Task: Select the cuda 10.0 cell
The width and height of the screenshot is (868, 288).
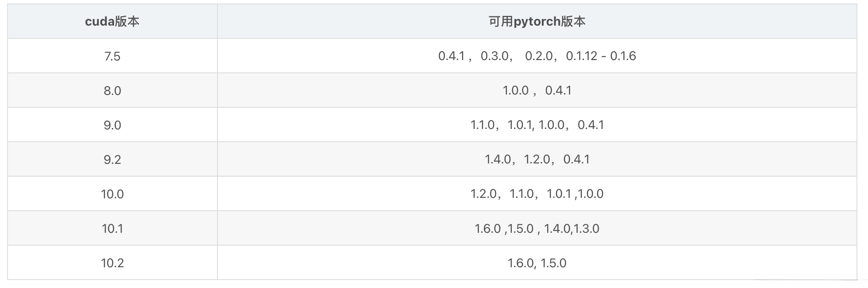Action: click(112, 194)
